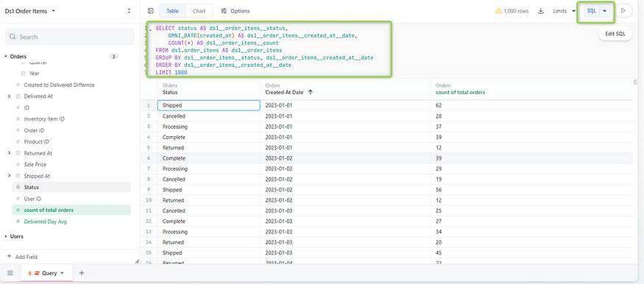Screen dimensions: 644x284
Task: Add a new query tab with plus
Action: 81,273
